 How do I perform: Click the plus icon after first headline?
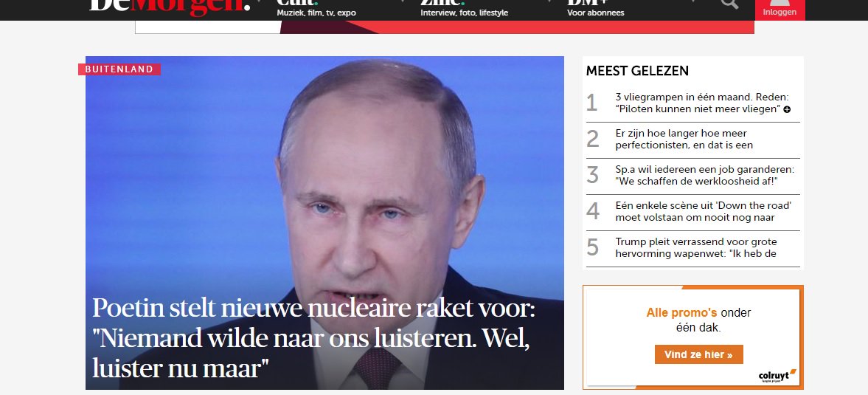(787, 109)
